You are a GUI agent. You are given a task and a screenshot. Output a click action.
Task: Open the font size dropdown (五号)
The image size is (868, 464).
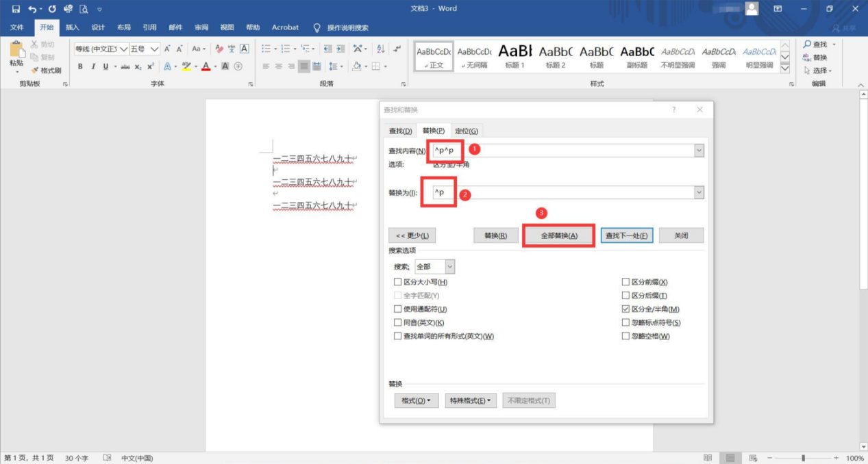pos(154,49)
